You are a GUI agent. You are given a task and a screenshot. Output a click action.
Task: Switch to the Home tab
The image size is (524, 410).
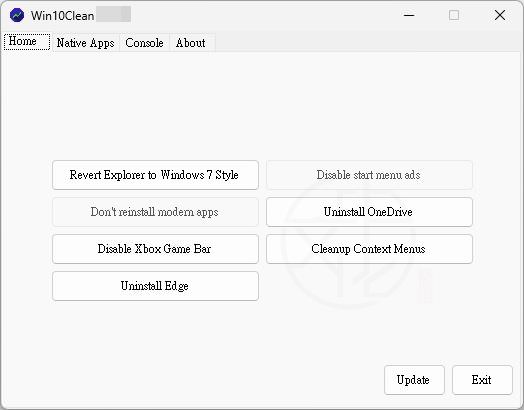tap(27, 42)
